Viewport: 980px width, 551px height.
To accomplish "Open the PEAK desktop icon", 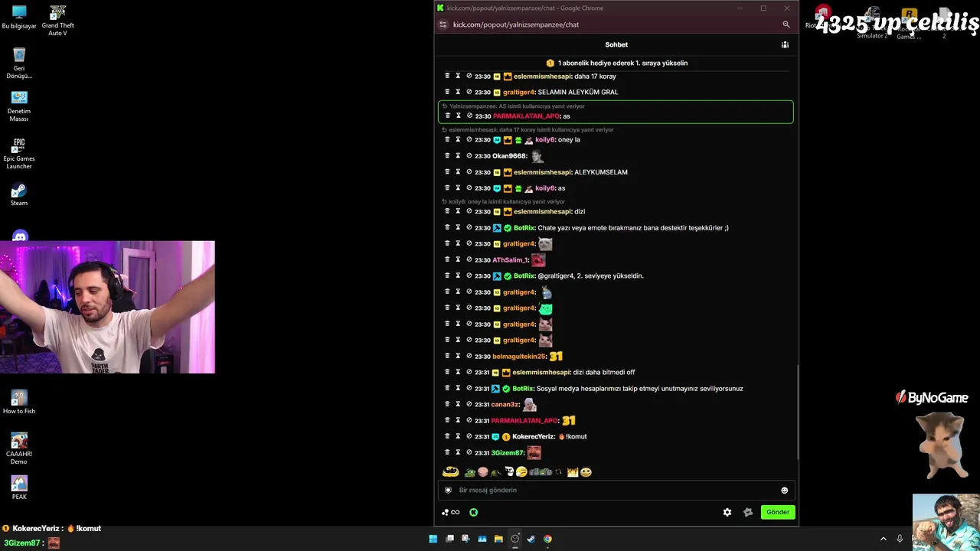I will pyautogui.click(x=19, y=487).
